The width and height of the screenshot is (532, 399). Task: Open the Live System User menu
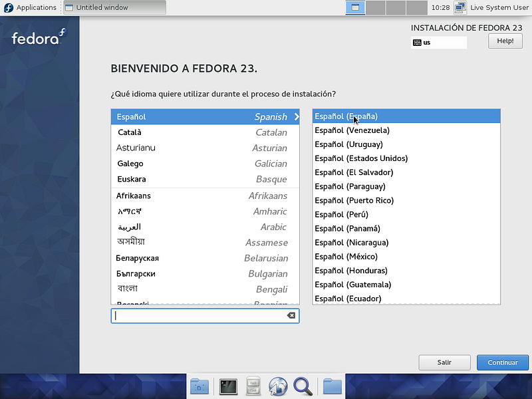pyautogui.click(x=499, y=7)
